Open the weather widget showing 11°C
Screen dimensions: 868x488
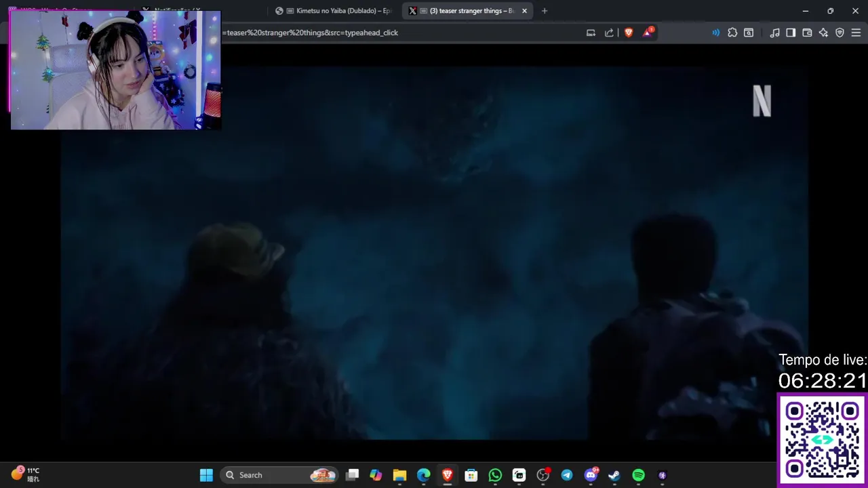(x=26, y=474)
